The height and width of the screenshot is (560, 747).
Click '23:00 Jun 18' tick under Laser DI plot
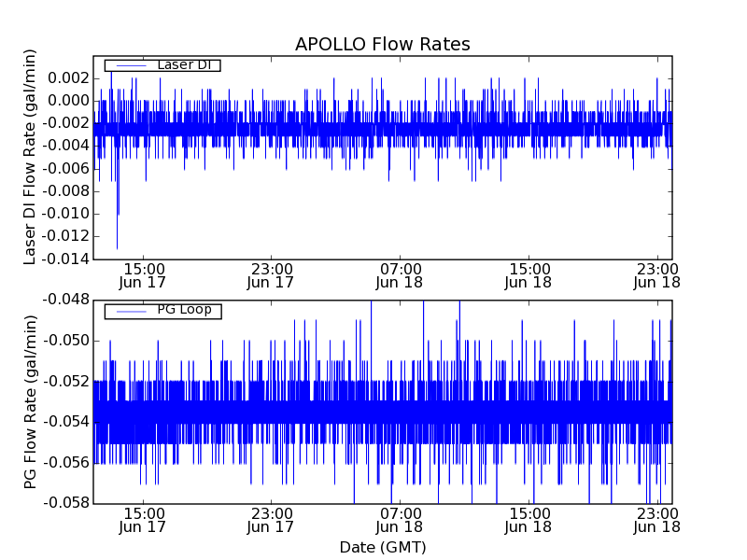coord(657,276)
